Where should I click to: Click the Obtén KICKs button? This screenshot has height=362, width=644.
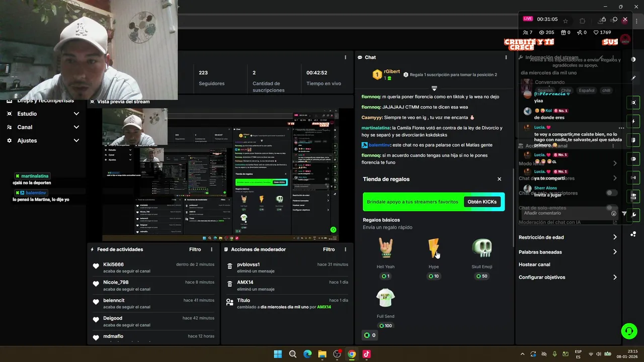click(x=482, y=202)
